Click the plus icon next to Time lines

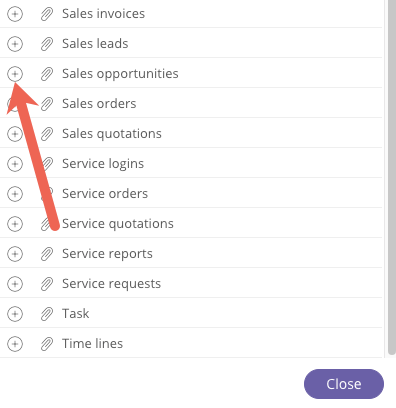pyautogui.click(x=15, y=344)
